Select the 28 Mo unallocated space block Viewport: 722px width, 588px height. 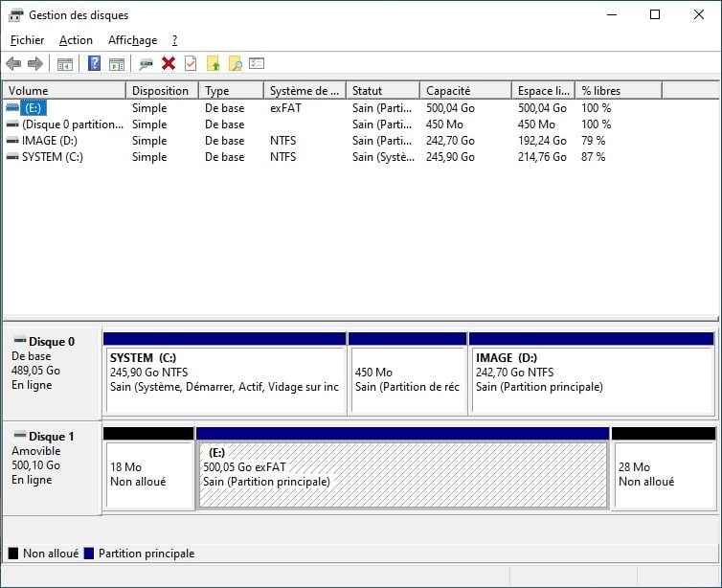663,475
